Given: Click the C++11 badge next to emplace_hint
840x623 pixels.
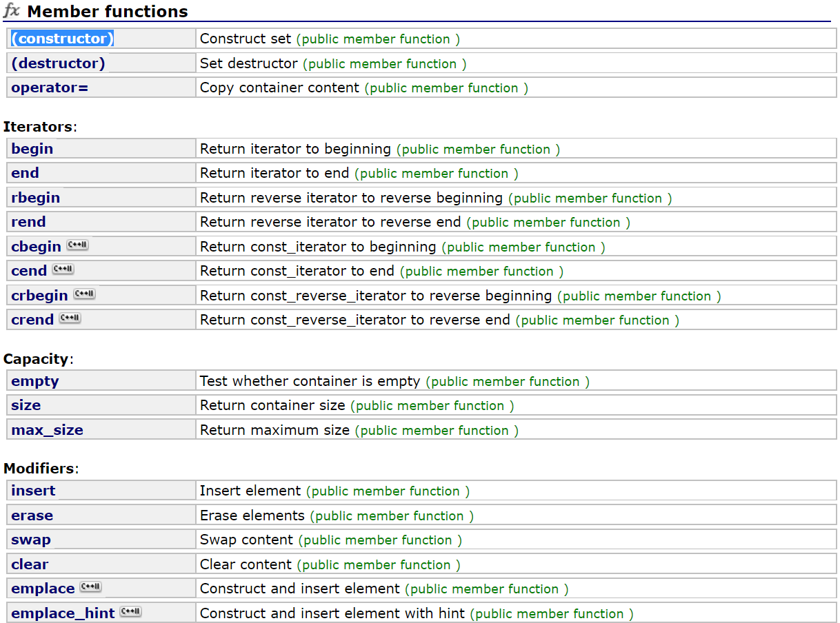Looking at the screenshot, I should [x=131, y=612].
